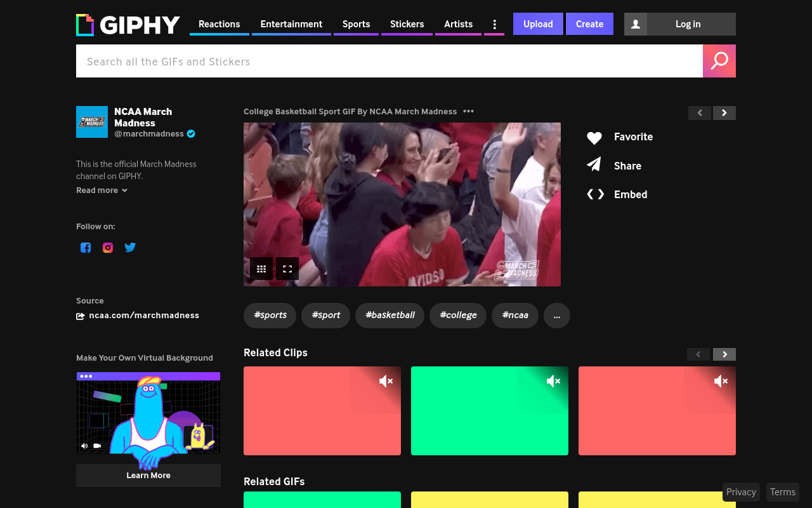The width and height of the screenshot is (812, 508).
Task: Open the GIF title options ellipsis
Action: tap(468, 111)
